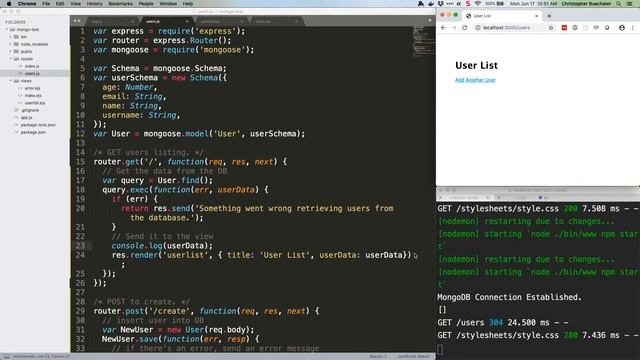
Task: Open the History menu
Action: click(94, 4)
